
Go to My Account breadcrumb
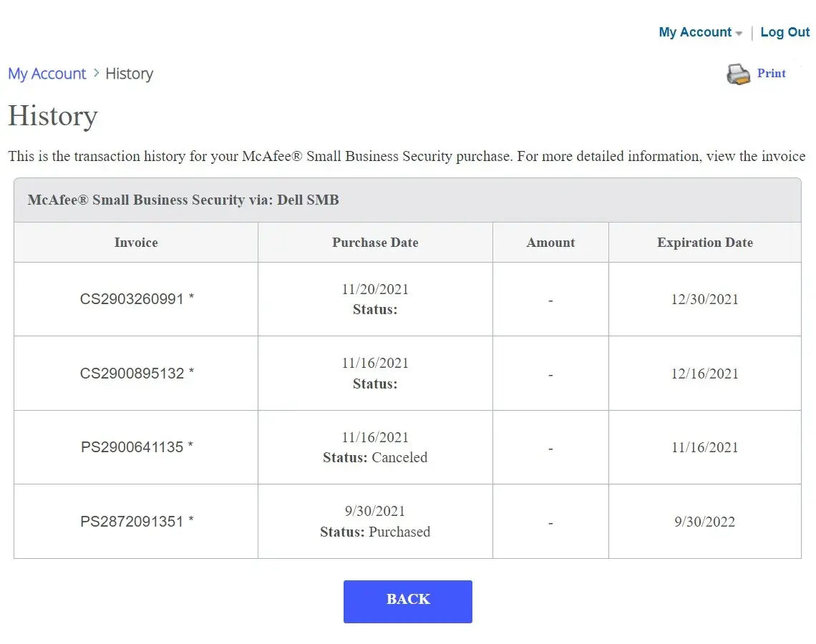[47, 74]
